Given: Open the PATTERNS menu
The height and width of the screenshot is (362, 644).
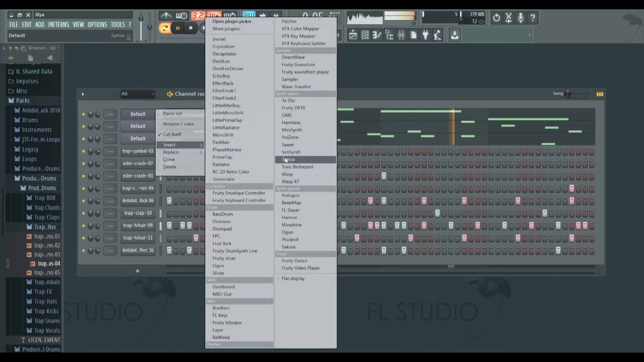Looking at the screenshot, I should tap(58, 24).
